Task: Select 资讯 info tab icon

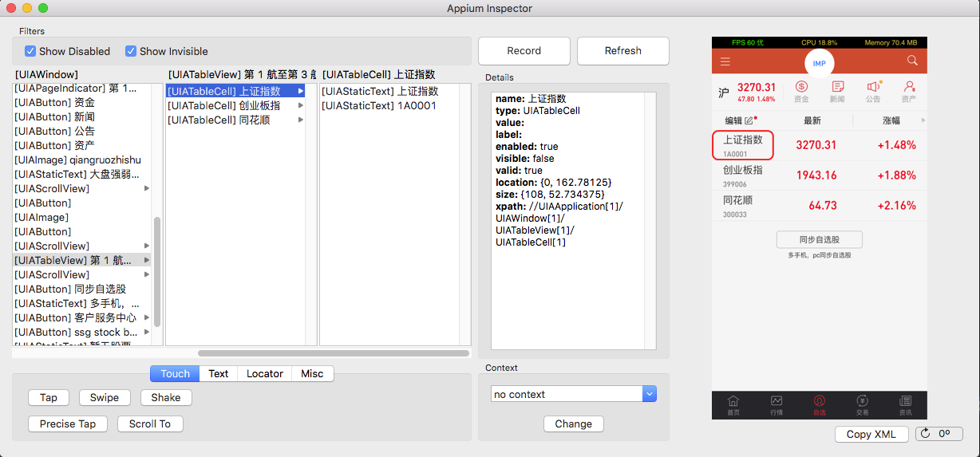Action: coord(906,405)
